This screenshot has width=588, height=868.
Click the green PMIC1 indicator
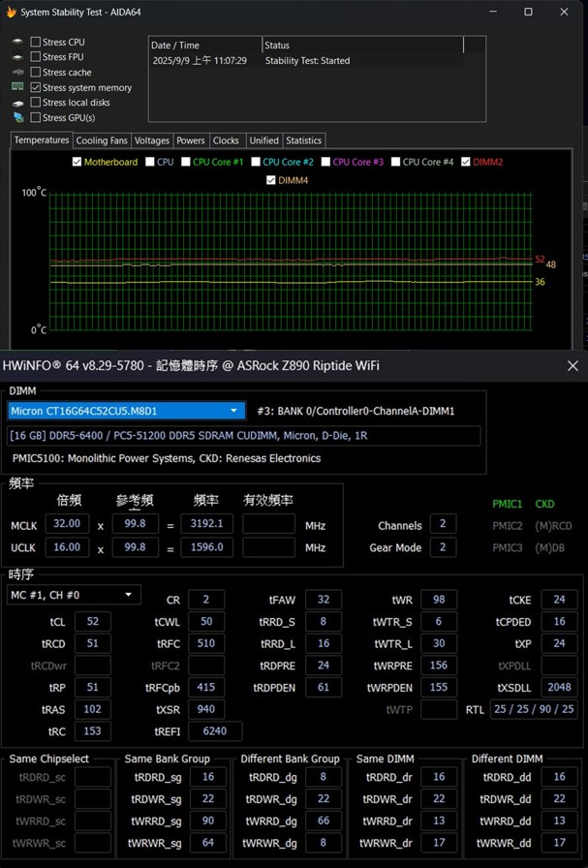tap(508, 504)
